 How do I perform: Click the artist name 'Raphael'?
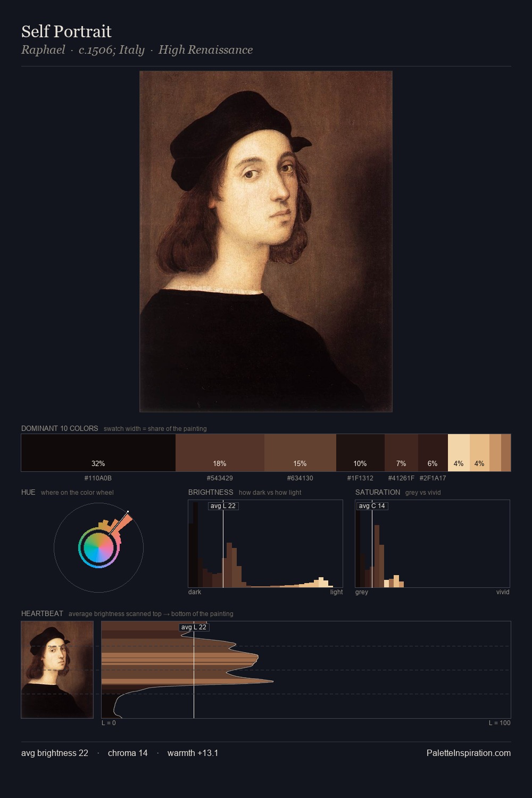click(x=43, y=50)
